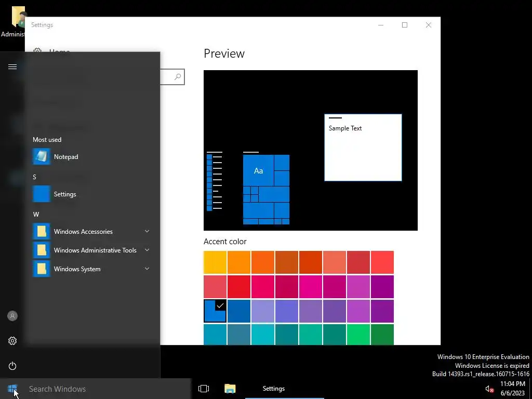The width and height of the screenshot is (532, 399).
Task: Open Task View on the taskbar
Action: [x=204, y=389]
